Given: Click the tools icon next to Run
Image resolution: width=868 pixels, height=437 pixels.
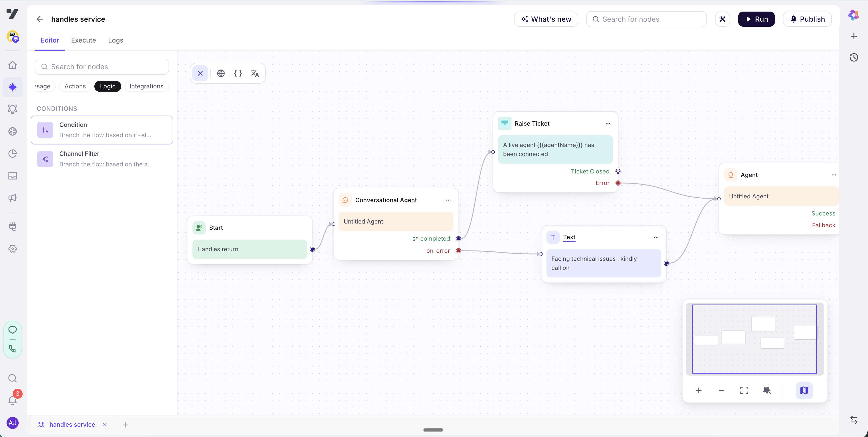Looking at the screenshot, I should tap(722, 19).
